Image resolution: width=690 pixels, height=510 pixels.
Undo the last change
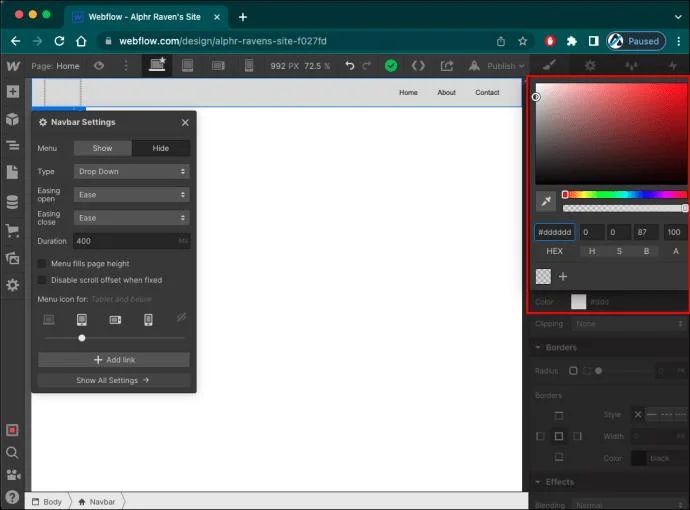point(350,66)
